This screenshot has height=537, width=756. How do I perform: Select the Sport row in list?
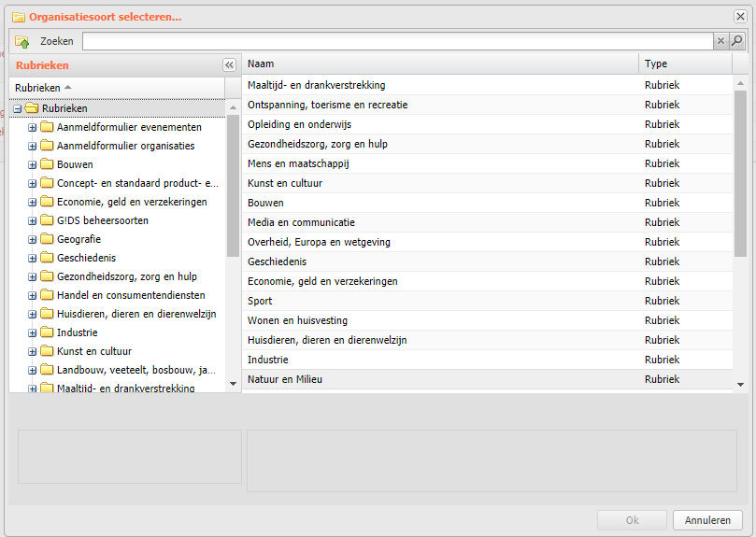488,301
